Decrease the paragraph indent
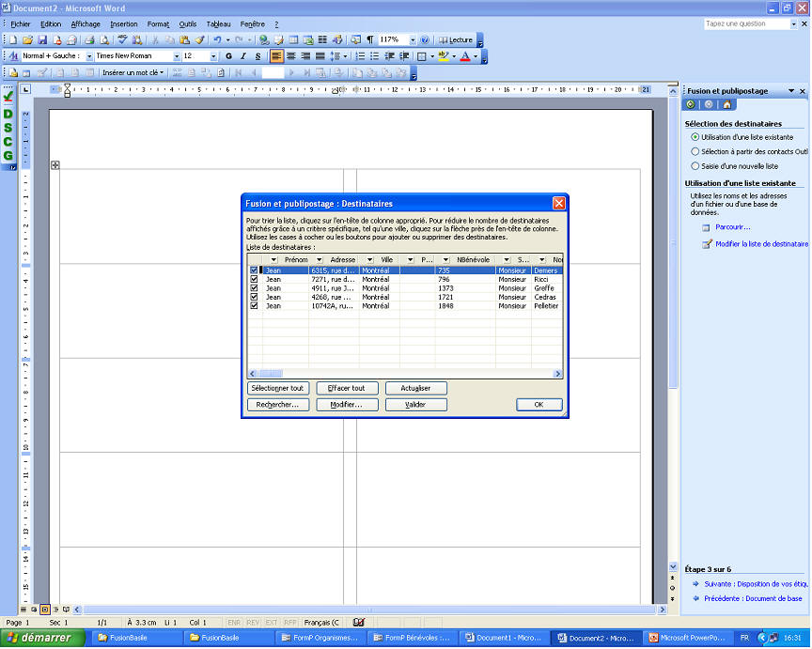Viewport: 812px width, 649px height. tap(389, 56)
